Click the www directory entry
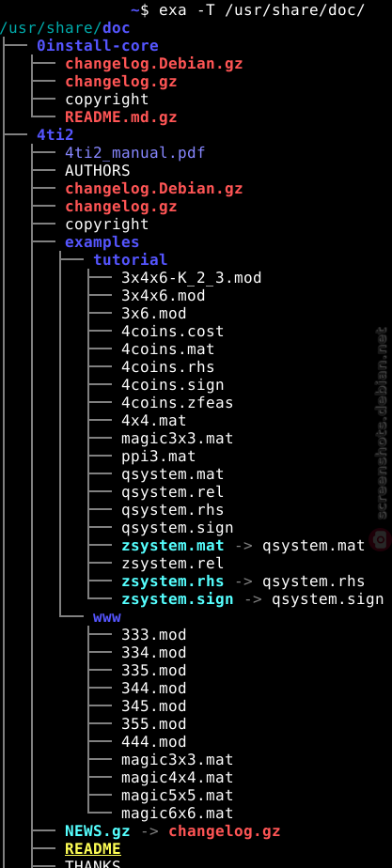Image resolution: width=392 pixels, height=868 pixels. [x=107, y=616]
